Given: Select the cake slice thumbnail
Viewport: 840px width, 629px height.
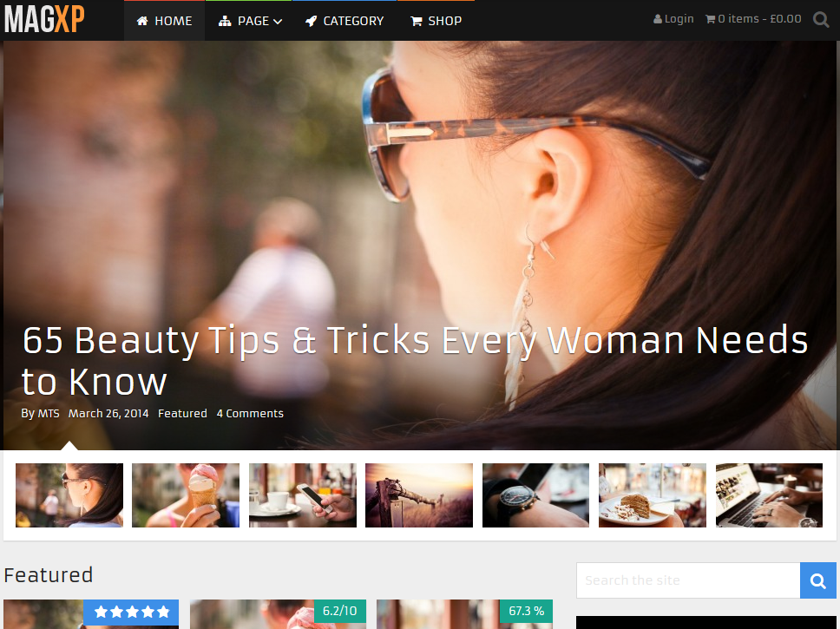Looking at the screenshot, I should coord(653,495).
